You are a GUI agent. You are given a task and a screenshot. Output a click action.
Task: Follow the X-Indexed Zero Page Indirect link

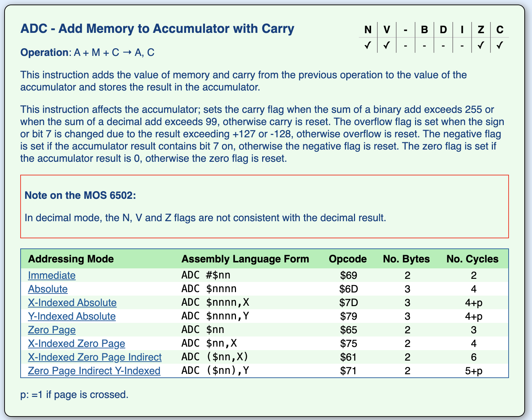click(x=95, y=357)
